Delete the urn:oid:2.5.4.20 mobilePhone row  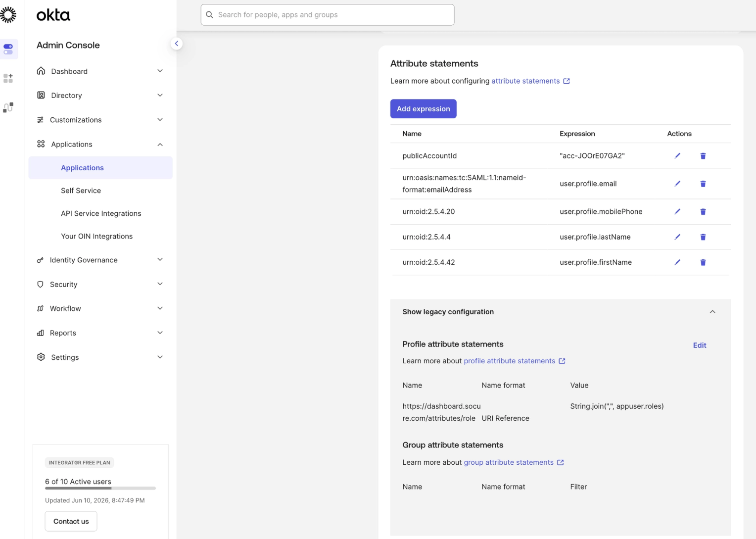tap(703, 212)
